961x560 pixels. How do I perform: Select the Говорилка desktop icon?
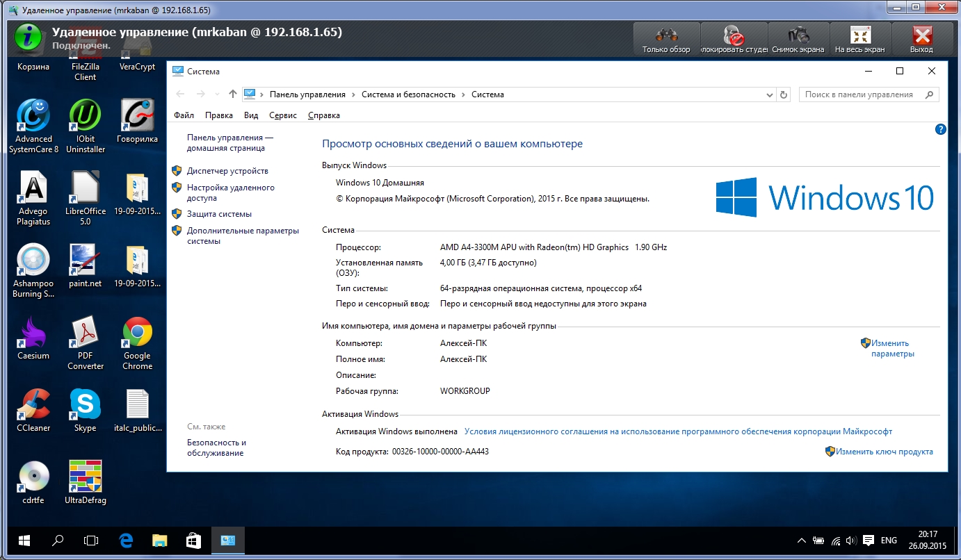pos(137,121)
